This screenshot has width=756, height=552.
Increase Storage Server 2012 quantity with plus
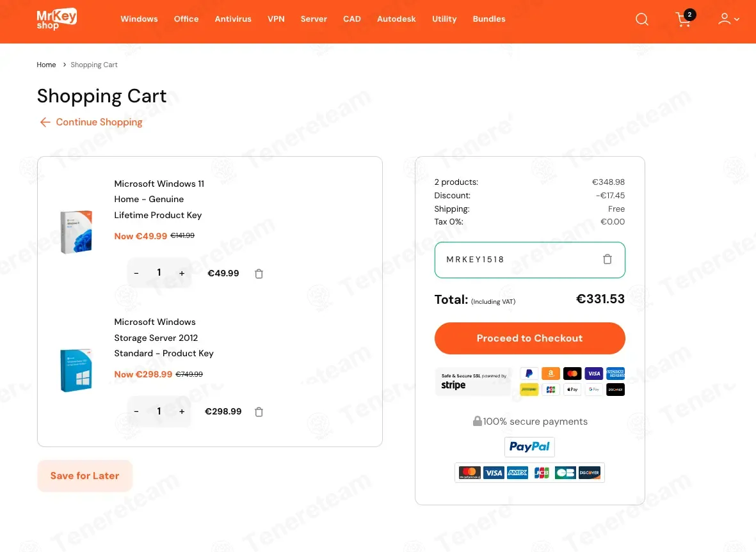(182, 411)
